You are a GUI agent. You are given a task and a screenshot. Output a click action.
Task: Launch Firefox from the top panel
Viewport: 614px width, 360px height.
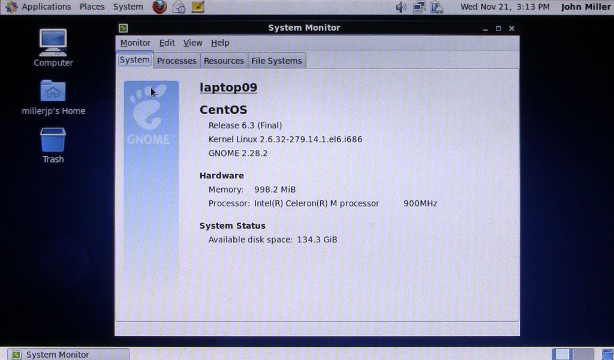pyautogui.click(x=159, y=7)
